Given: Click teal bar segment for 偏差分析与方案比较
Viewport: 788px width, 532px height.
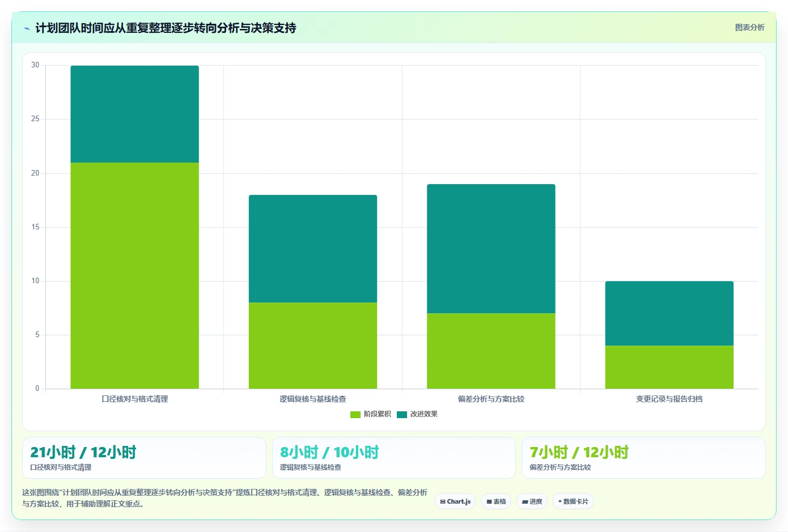Looking at the screenshot, I should point(491,249).
